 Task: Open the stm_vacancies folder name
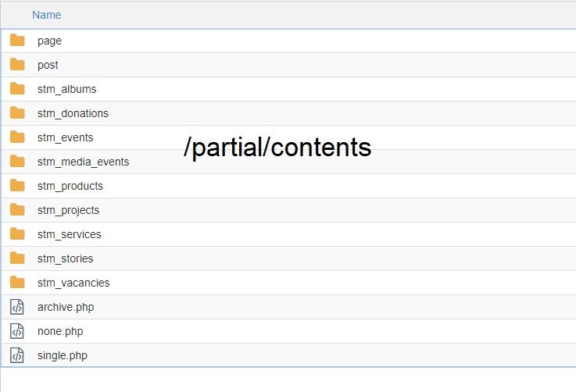coord(73,283)
